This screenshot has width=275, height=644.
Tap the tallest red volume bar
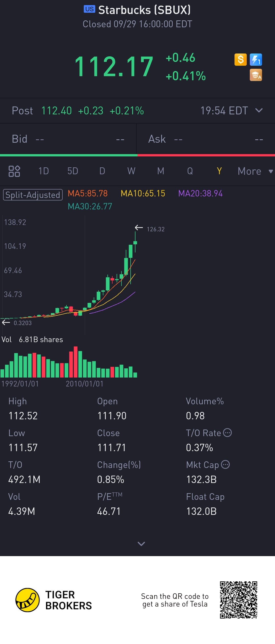point(76,362)
